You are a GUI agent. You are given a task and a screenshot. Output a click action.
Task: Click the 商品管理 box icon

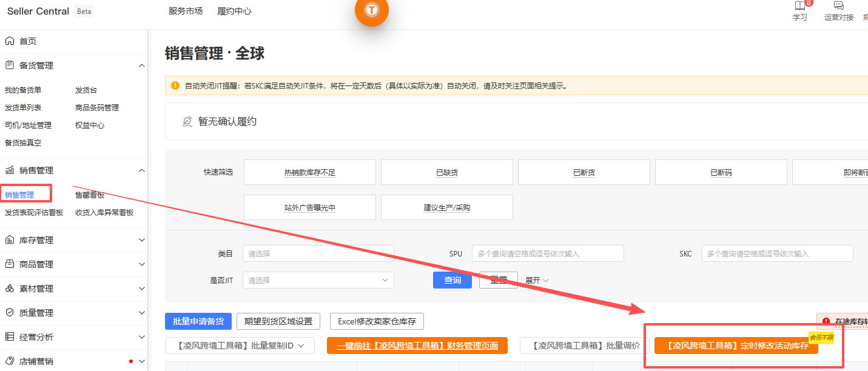(10, 264)
